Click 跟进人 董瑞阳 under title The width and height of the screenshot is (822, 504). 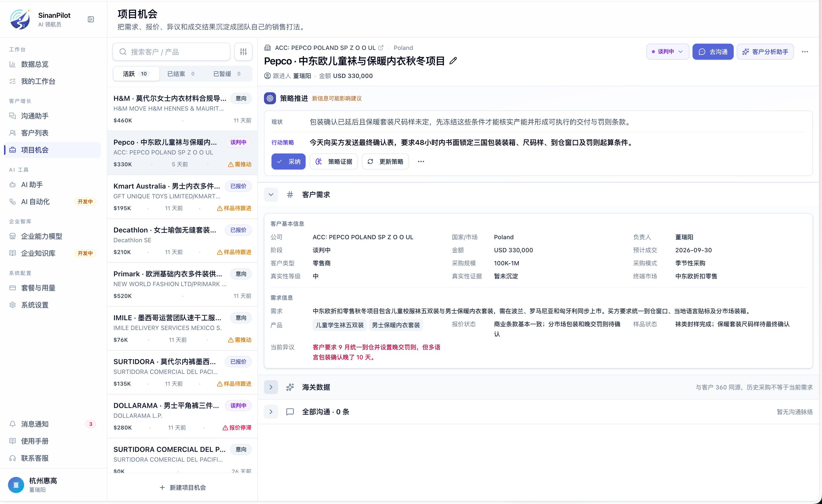tap(288, 76)
